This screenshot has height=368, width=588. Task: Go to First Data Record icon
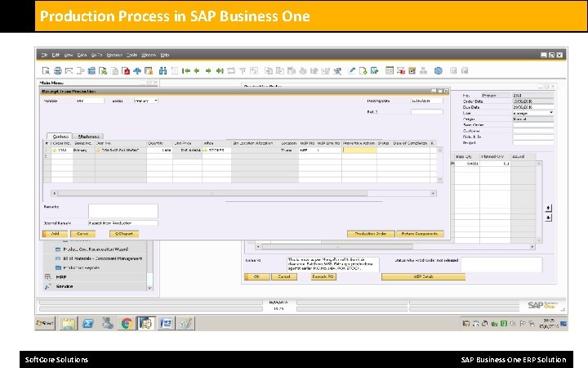coord(185,70)
